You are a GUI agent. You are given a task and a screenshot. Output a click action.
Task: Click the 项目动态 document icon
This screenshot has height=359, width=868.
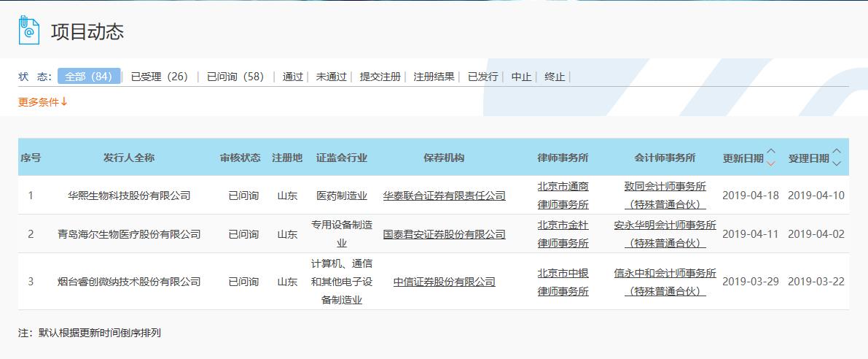[28, 31]
